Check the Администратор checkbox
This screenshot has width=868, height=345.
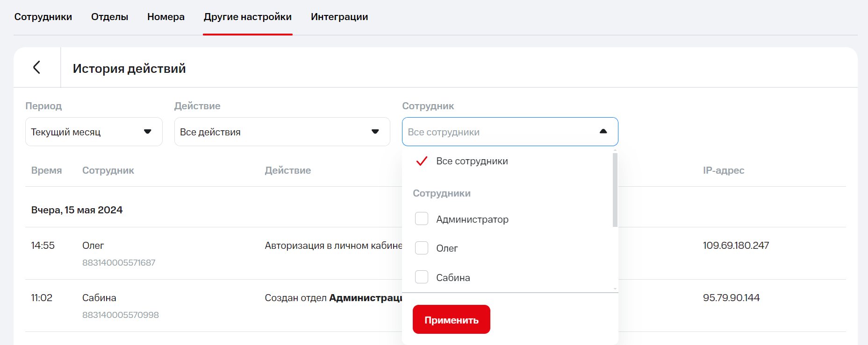click(x=422, y=218)
